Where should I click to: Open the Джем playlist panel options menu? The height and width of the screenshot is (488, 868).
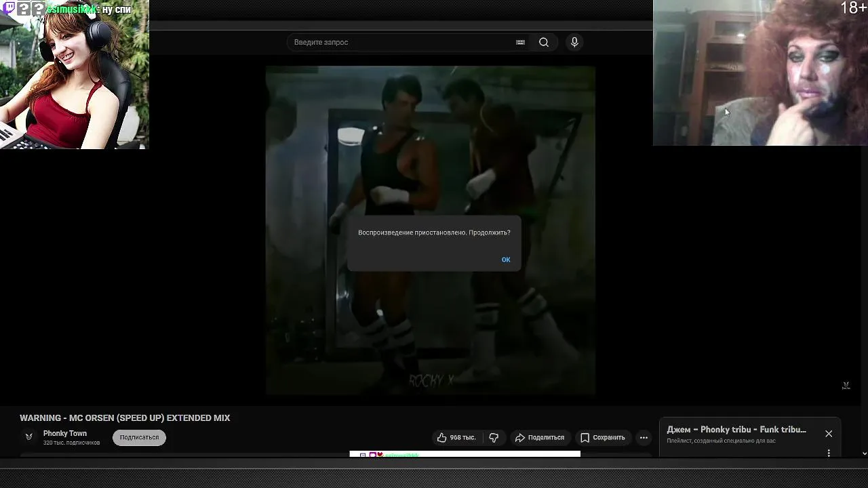click(829, 452)
